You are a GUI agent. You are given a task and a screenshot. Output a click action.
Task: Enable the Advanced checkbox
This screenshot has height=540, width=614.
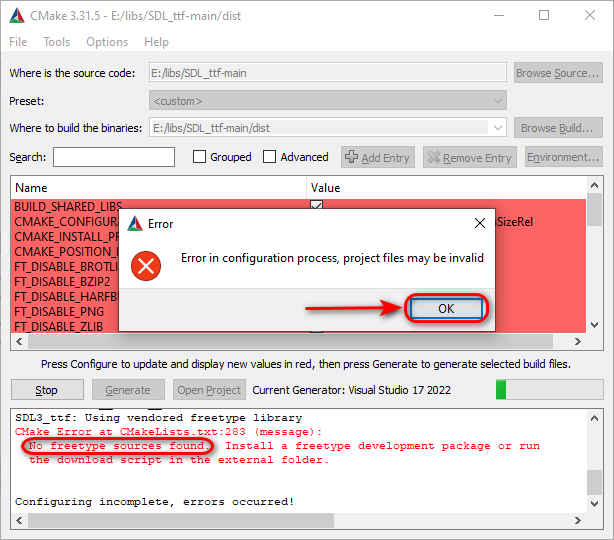270,157
